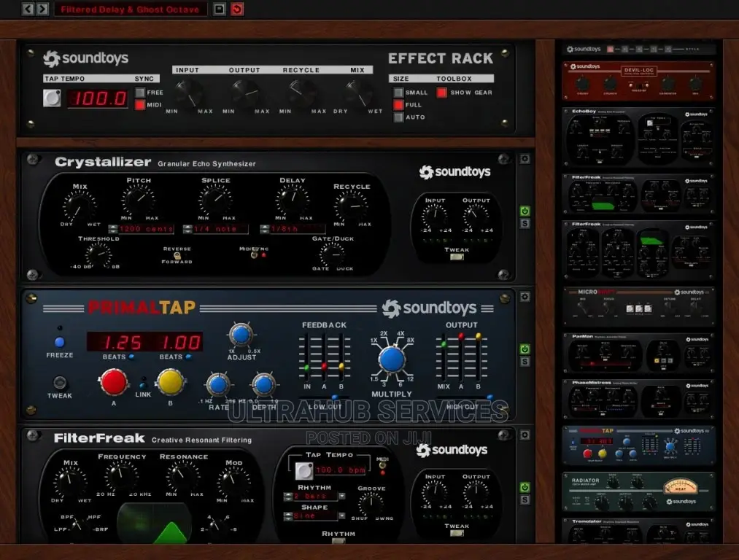Toggle SHOW GEAR in toolbox
This screenshot has width=739, height=560.
[x=441, y=93]
